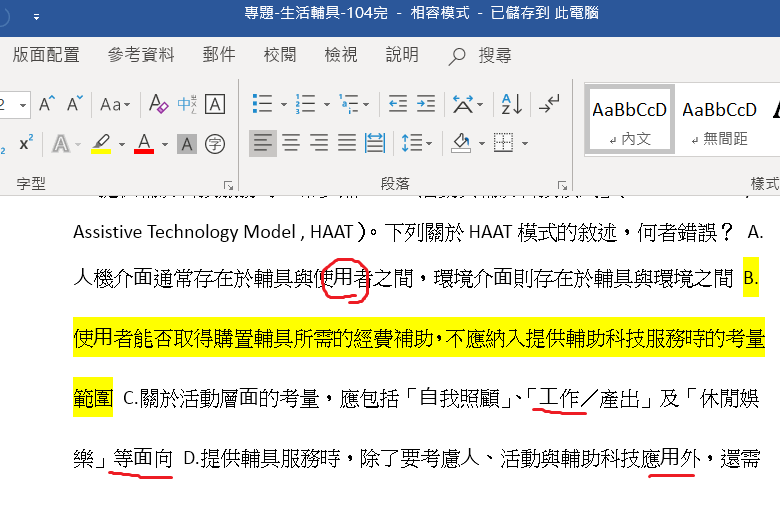Screen dimensions: 780x505
Task: Apply the 內文 style
Action: 630,119
